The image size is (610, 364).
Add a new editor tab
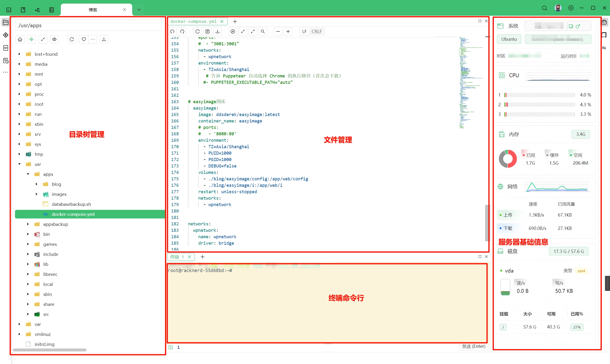(235, 21)
